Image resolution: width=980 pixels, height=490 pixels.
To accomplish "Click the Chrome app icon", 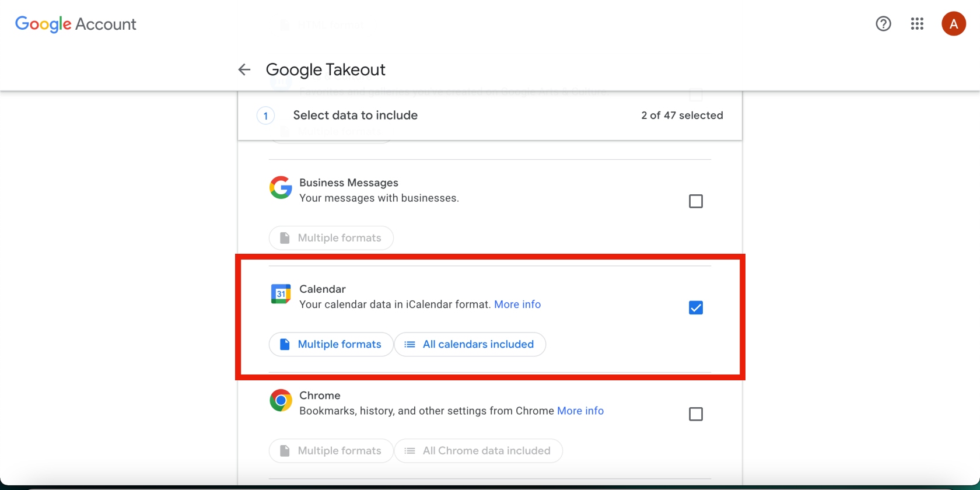I will point(281,400).
